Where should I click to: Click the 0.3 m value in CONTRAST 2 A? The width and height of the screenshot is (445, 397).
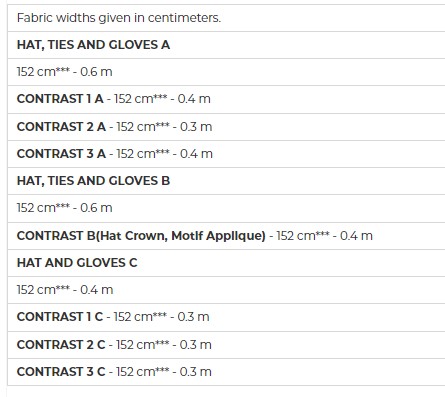tap(196, 127)
